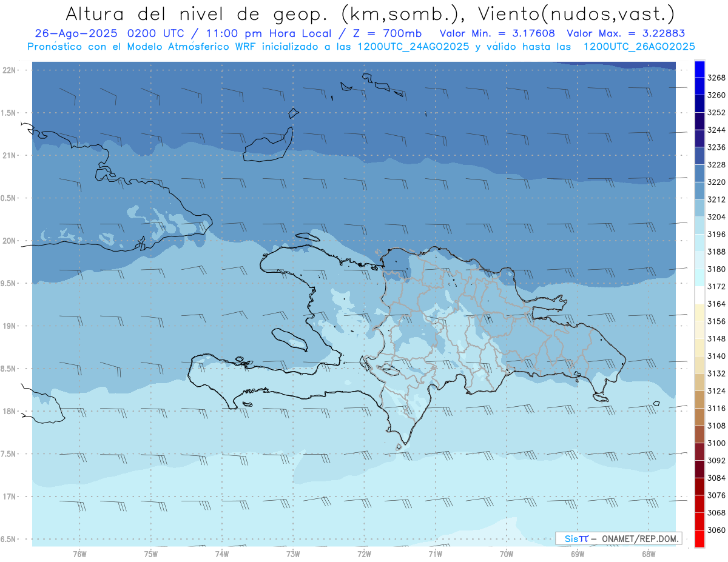The width and height of the screenshot is (728, 562).
Task: Click the '17N' latitude label
Action: 10,497
